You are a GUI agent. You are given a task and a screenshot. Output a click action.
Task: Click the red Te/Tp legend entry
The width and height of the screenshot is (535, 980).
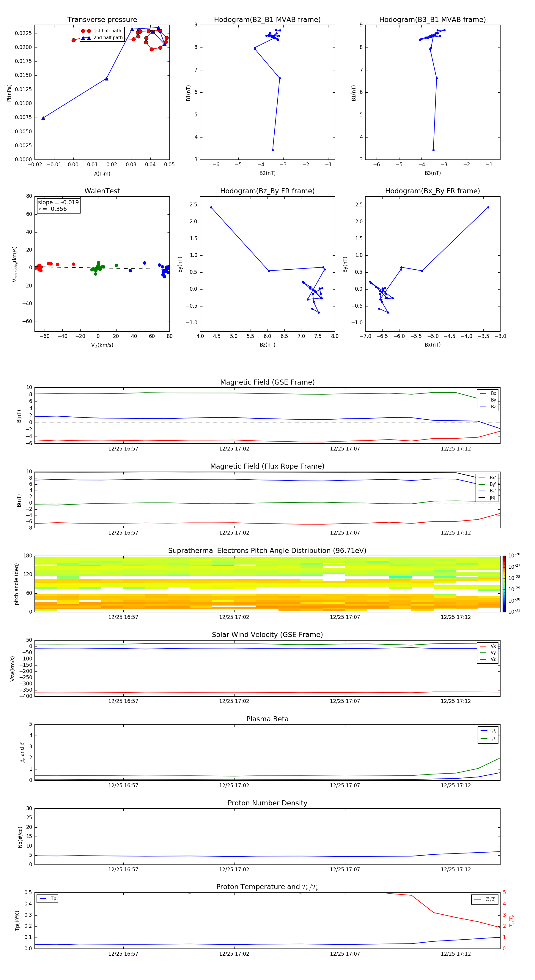point(485,899)
